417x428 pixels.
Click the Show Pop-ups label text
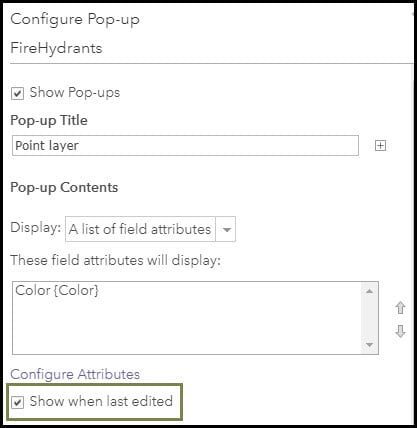[75, 92]
